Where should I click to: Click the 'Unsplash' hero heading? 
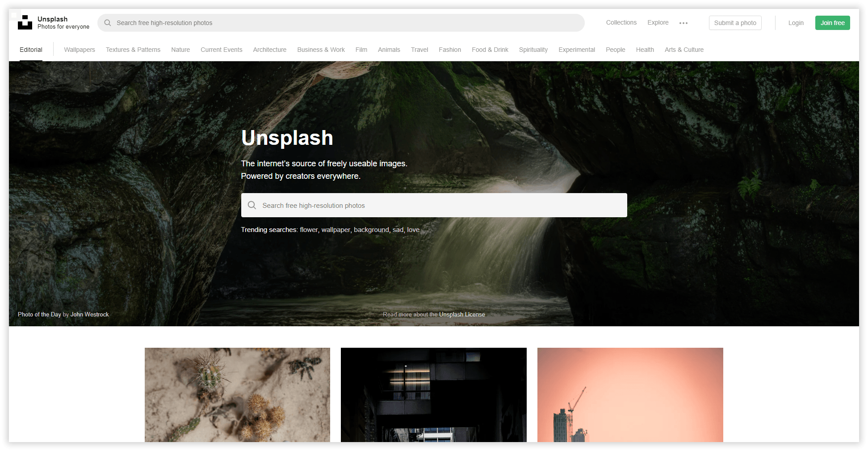point(287,138)
